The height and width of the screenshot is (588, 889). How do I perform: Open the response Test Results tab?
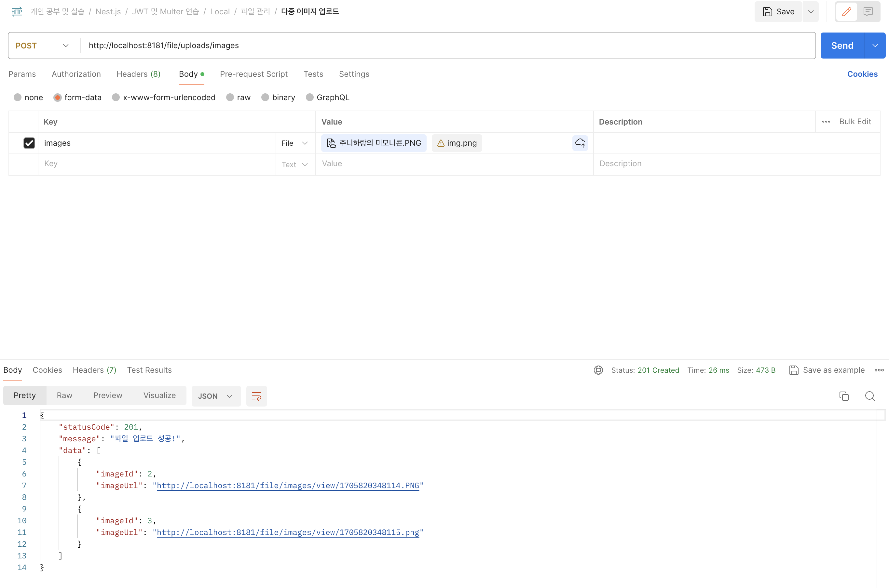(x=149, y=370)
